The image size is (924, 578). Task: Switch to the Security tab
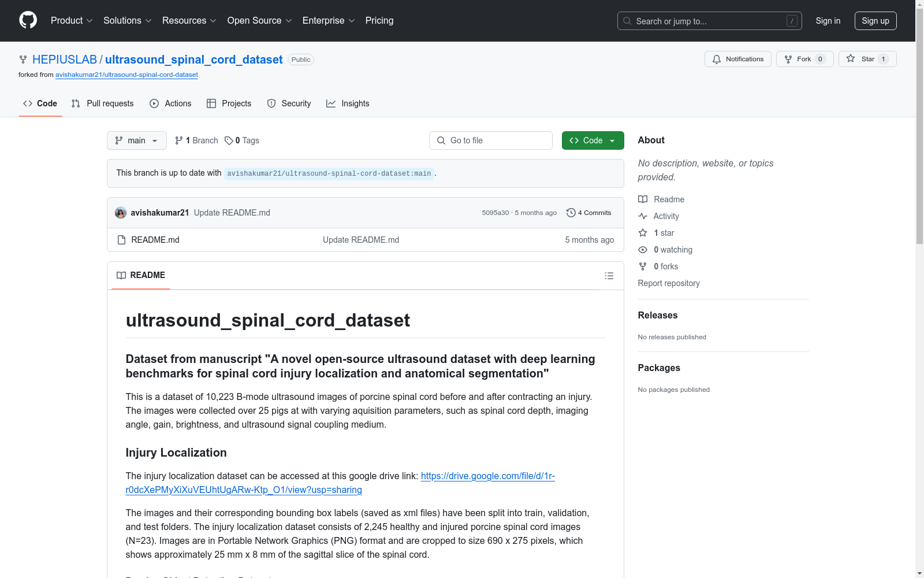pos(289,103)
